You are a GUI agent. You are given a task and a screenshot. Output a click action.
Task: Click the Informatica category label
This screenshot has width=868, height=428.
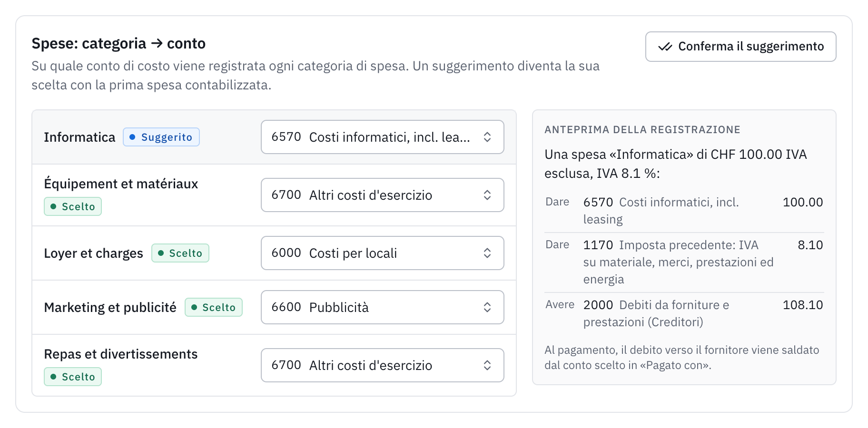coord(79,137)
